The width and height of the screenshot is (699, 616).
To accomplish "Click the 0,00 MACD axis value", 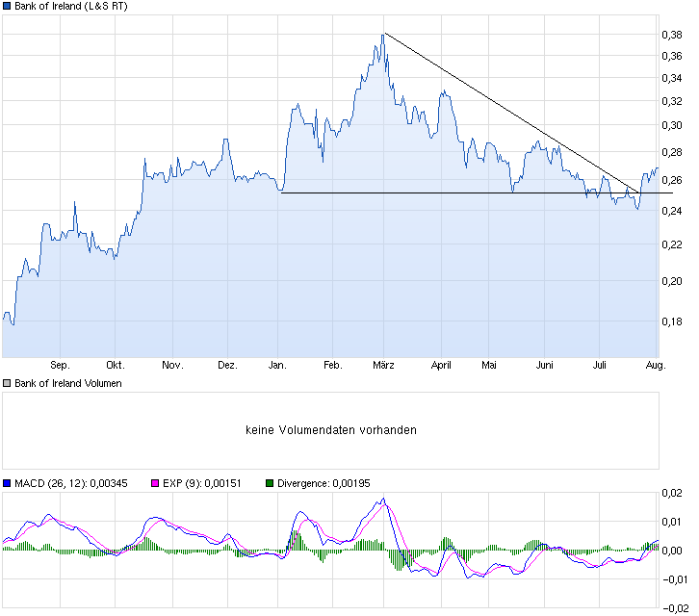I will pyautogui.click(x=672, y=551).
